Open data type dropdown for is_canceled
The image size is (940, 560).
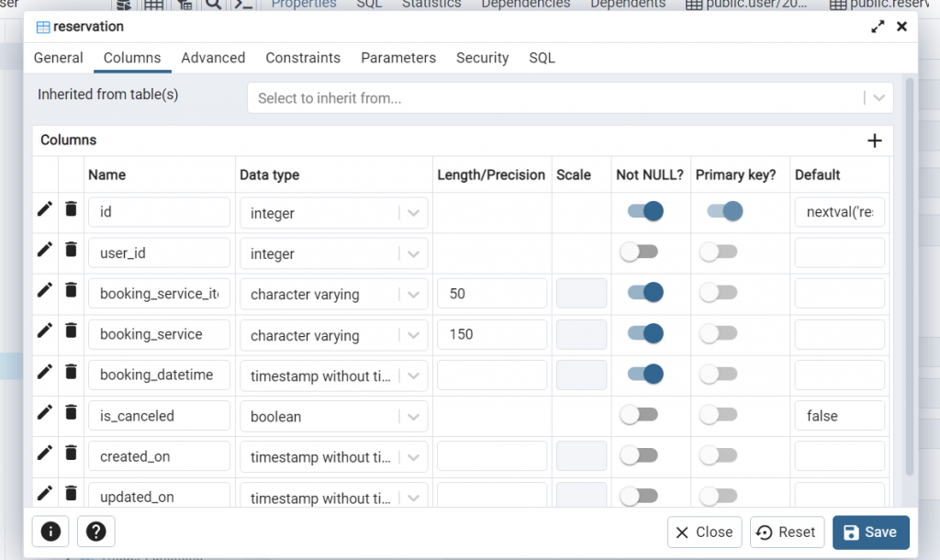click(414, 416)
